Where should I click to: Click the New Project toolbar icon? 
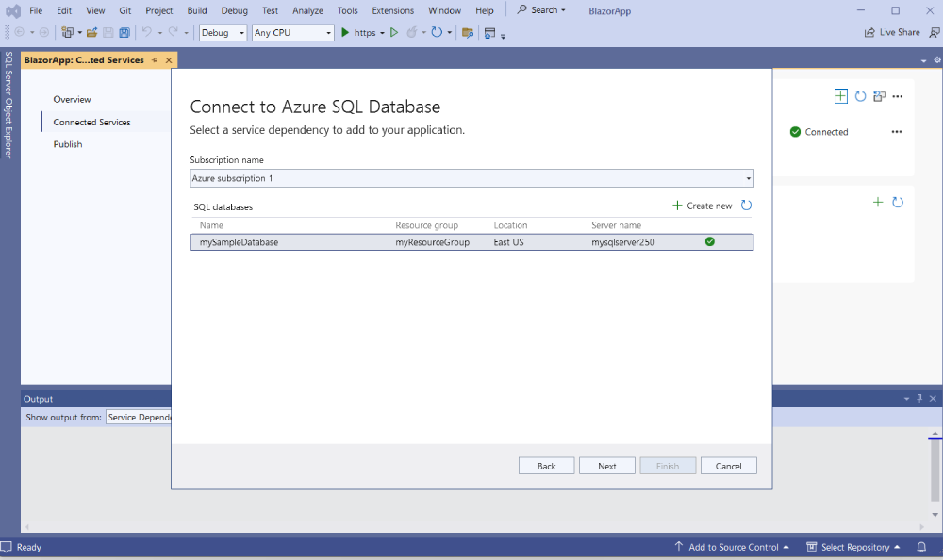click(x=67, y=32)
